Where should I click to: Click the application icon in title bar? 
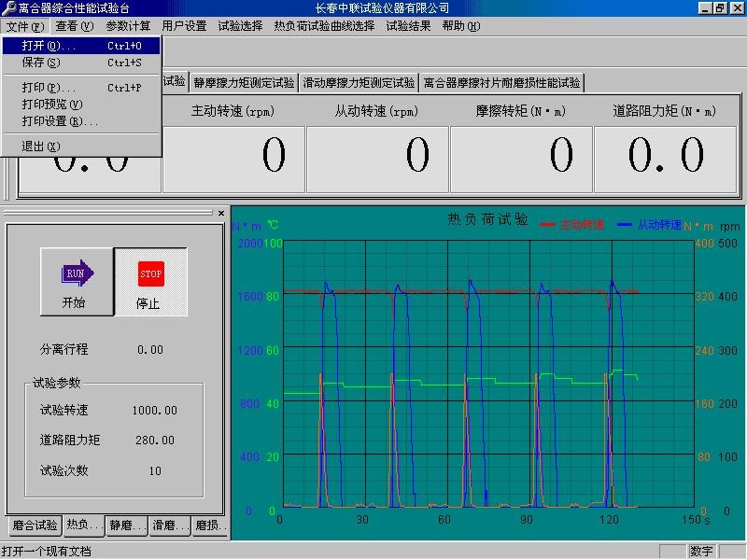click(x=8, y=8)
